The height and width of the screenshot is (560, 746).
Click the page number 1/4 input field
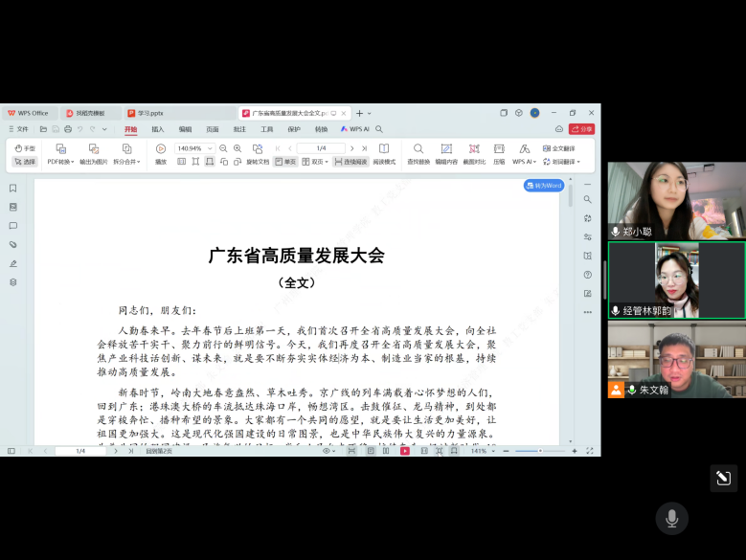coord(321,148)
